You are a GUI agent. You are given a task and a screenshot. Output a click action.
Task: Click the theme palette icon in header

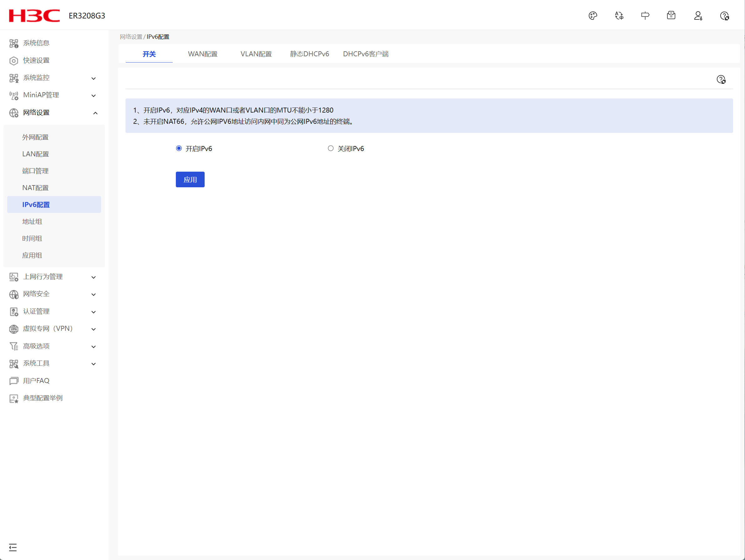coord(593,16)
